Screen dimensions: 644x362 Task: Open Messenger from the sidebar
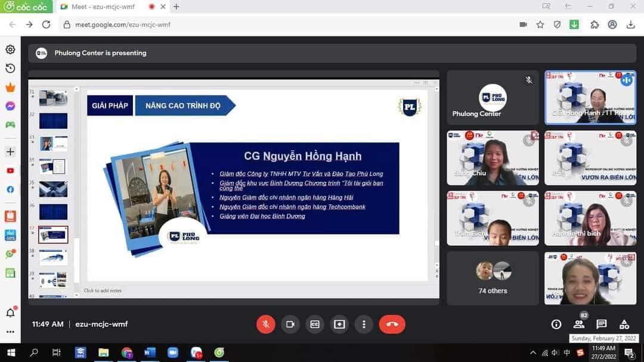pyautogui.click(x=10, y=106)
